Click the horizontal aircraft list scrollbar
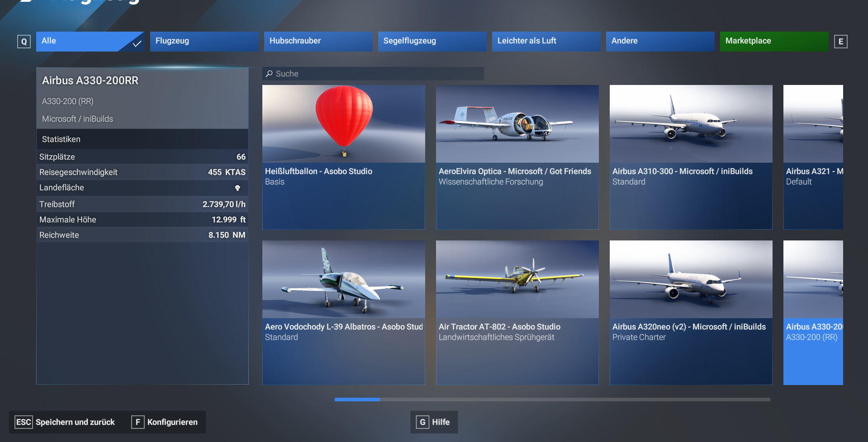The image size is (868, 442). coord(552,400)
